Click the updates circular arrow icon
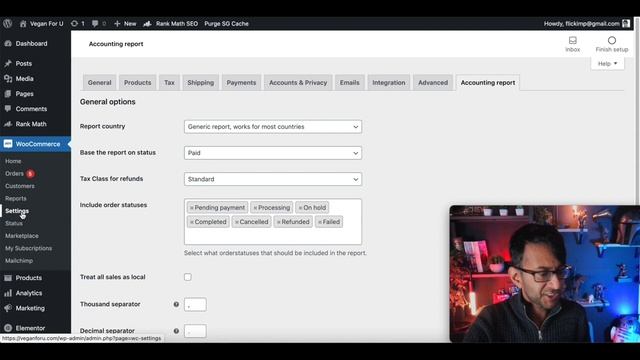Image resolution: width=640 pixels, height=360 pixels. pyautogui.click(x=74, y=24)
